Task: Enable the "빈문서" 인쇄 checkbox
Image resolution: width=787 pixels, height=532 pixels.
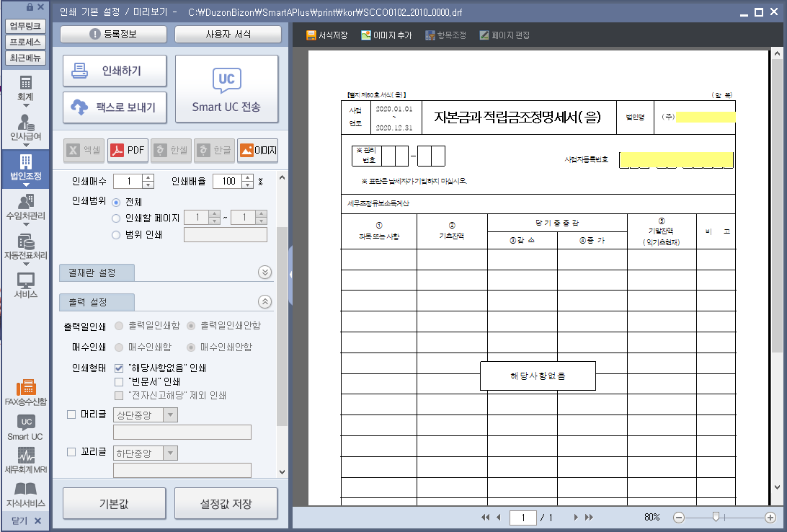Action: click(119, 381)
